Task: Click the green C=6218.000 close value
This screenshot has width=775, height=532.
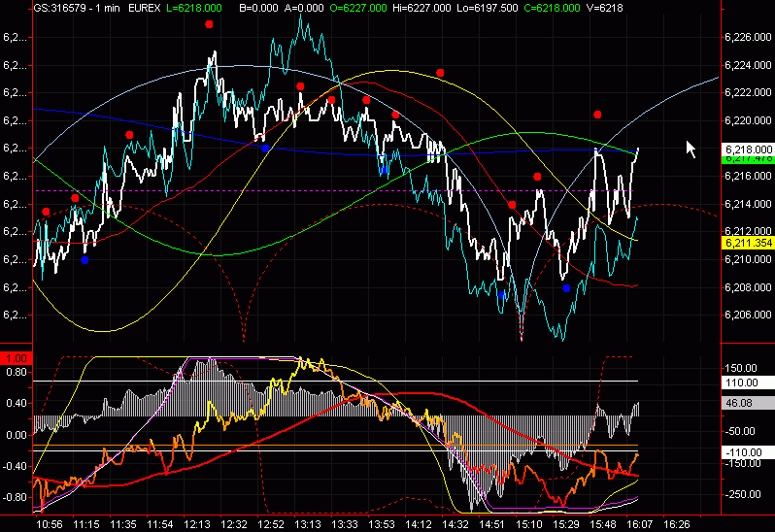Action: click(552, 8)
